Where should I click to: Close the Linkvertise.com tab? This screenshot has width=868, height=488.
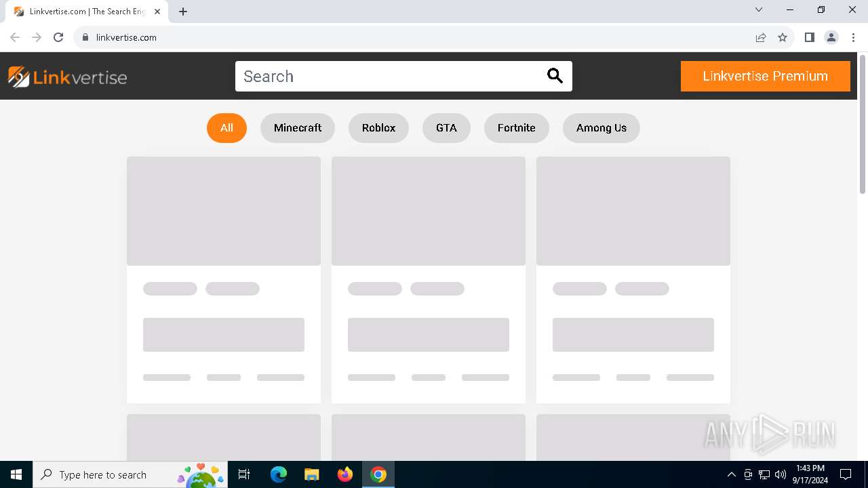[x=157, y=12]
